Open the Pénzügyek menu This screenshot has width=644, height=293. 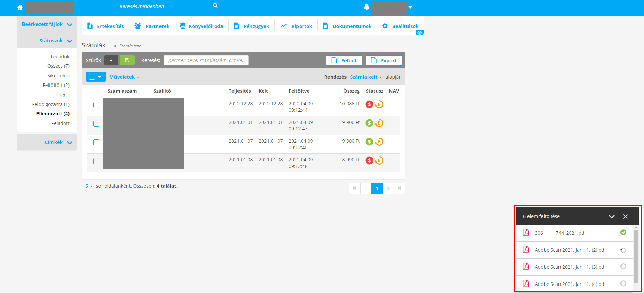(251, 26)
